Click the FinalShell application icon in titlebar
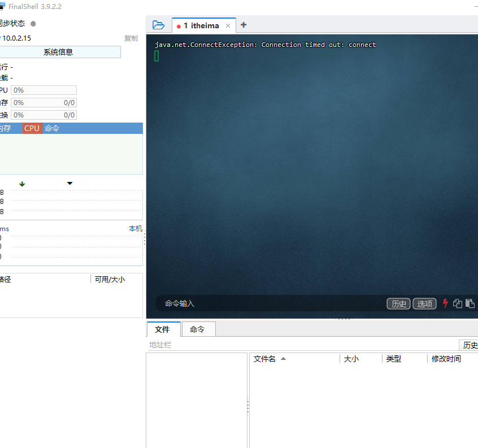Screen dimensions: 478x448 coord(4,6)
